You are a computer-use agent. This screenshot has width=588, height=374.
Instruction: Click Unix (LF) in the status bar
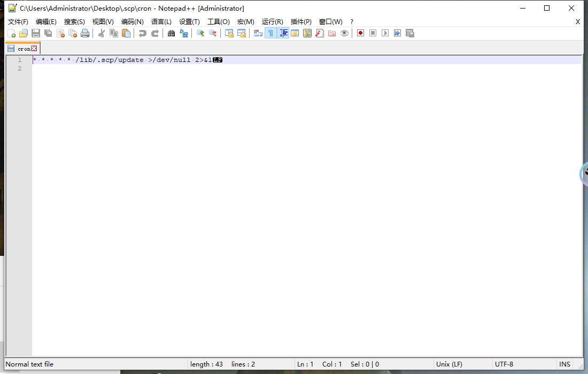coord(449,364)
